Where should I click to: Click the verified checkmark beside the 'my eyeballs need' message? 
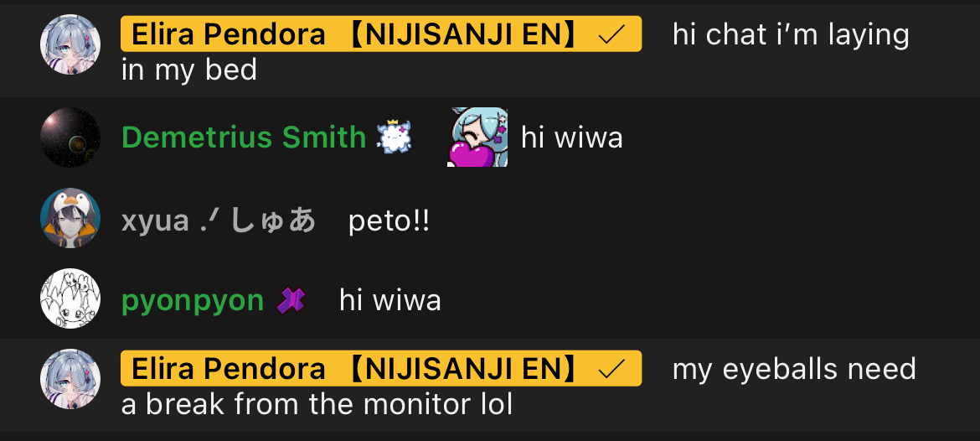[612, 370]
